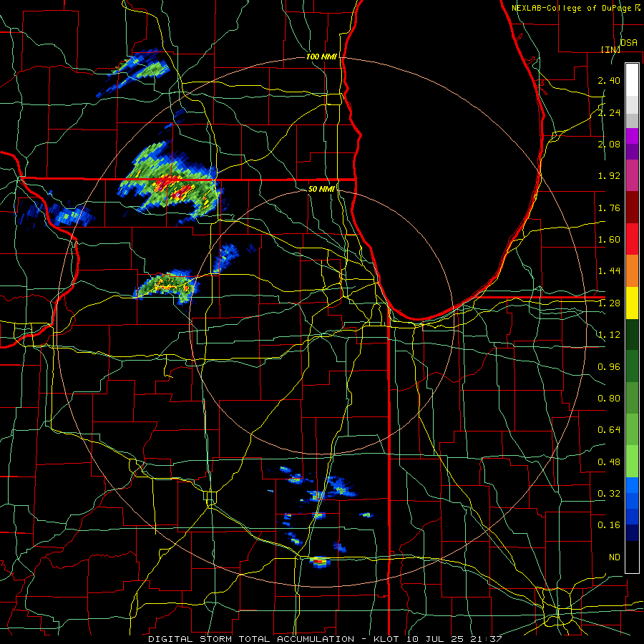Image resolution: width=644 pixels, height=644 pixels.
Task: Click the 100 NMI range ring label
Action: (x=321, y=57)
